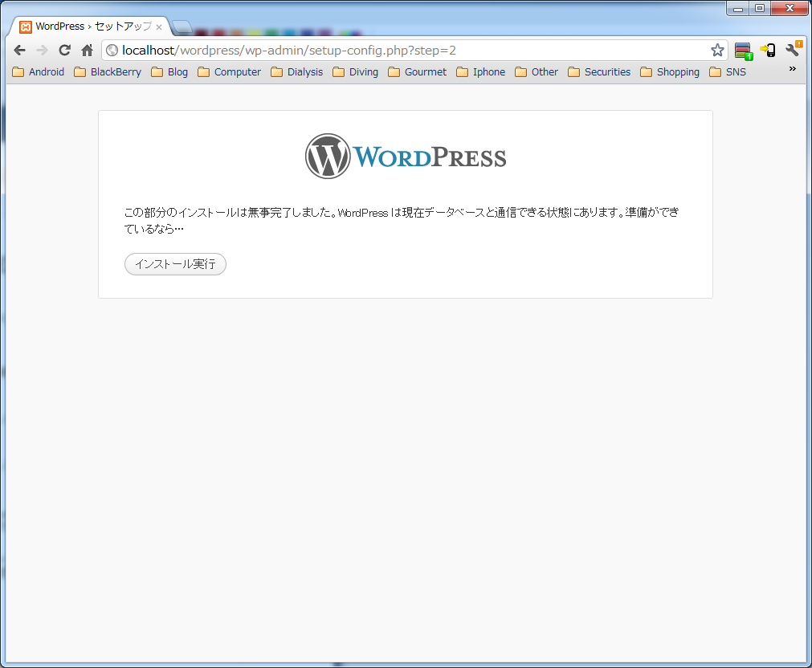The height and width of the screenshot is (668, 812).
Task: Open the SNS bookmarks folder
Action: click(728, 72)
